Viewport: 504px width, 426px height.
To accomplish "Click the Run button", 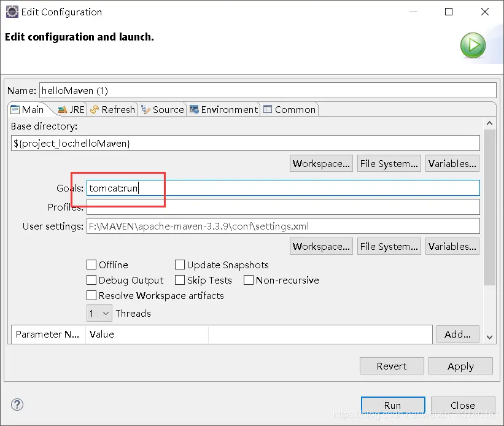I will [393, 405].
